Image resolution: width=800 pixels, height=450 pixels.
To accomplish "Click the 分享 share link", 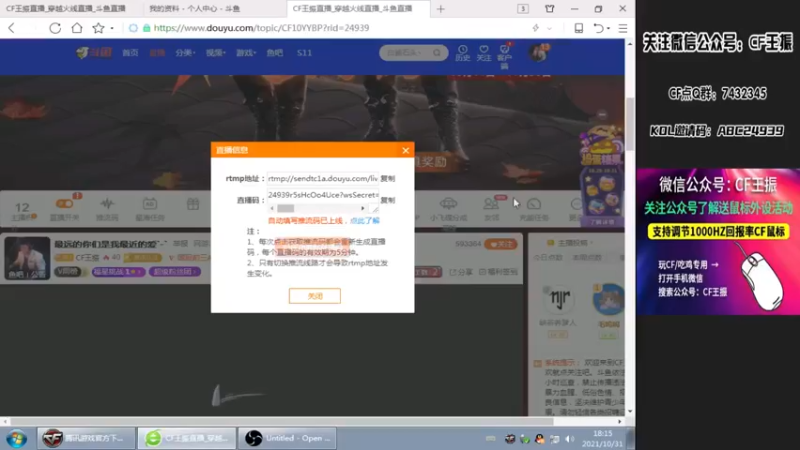I will [x=461, y=272].
